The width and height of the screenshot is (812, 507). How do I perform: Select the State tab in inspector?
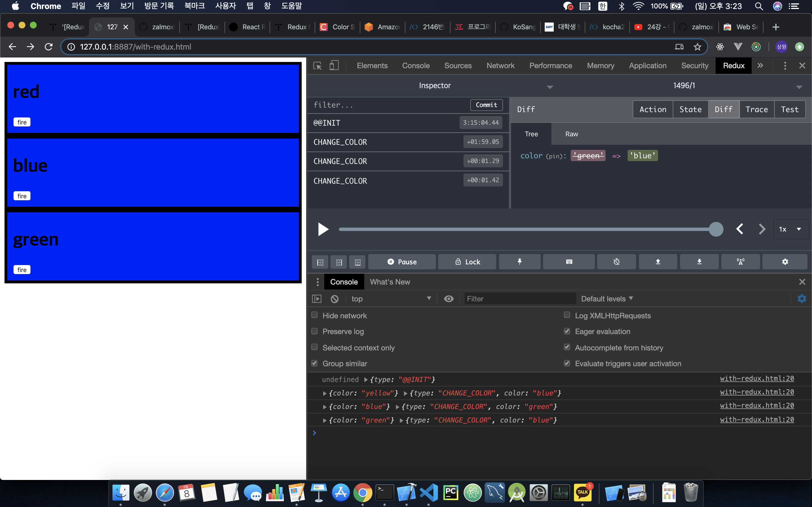pyautogui.click(x=690, y=109)
